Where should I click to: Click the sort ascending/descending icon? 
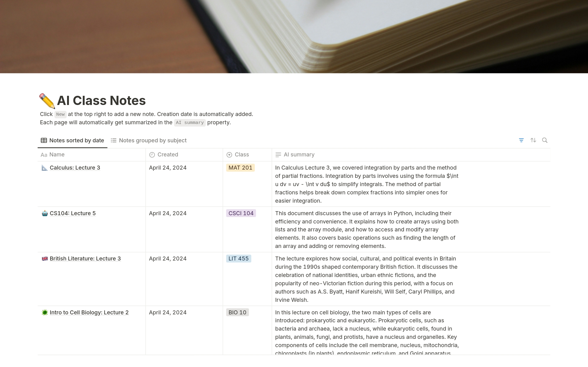pos(533,140)
